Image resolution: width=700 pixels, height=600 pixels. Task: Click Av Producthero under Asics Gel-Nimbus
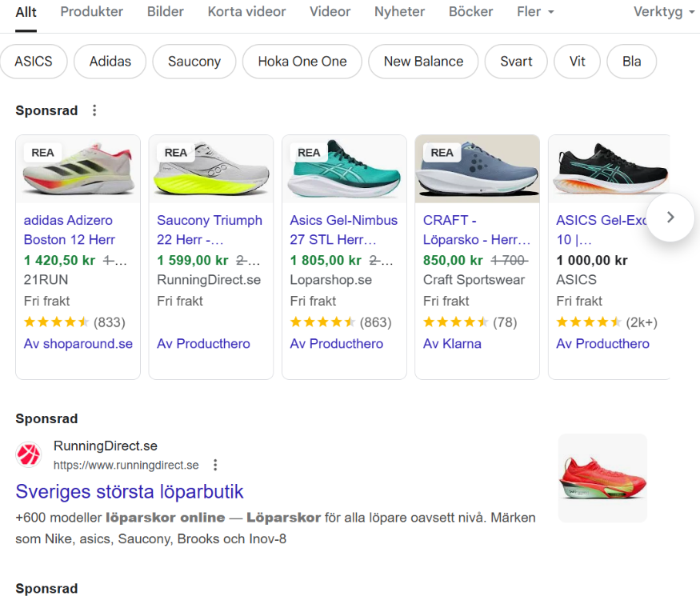pos(336,344)
